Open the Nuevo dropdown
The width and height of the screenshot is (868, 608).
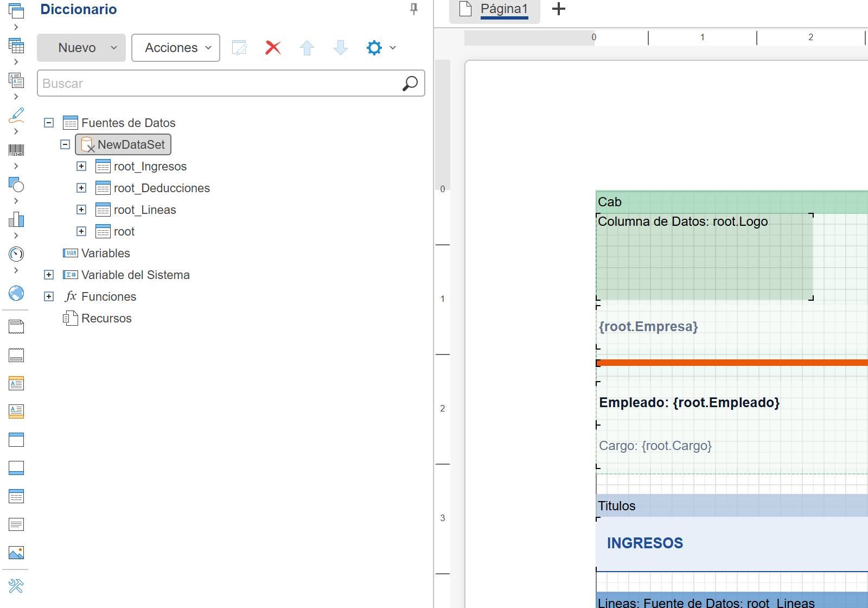(81, 48)
